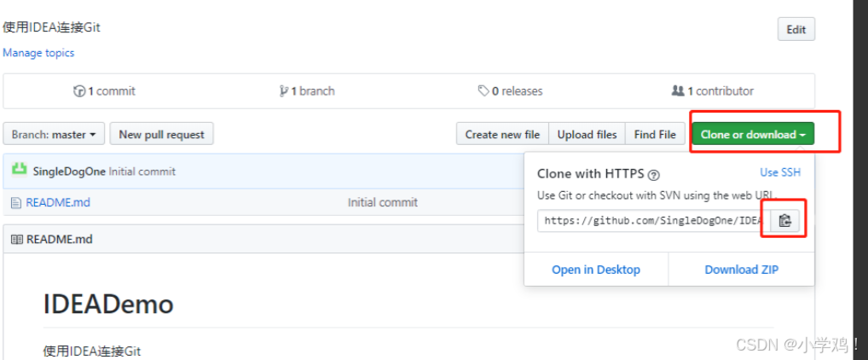Switch to Use SSH link
Image resolution: width=868 pixels, height=360 pixels.
pos(780,172)
